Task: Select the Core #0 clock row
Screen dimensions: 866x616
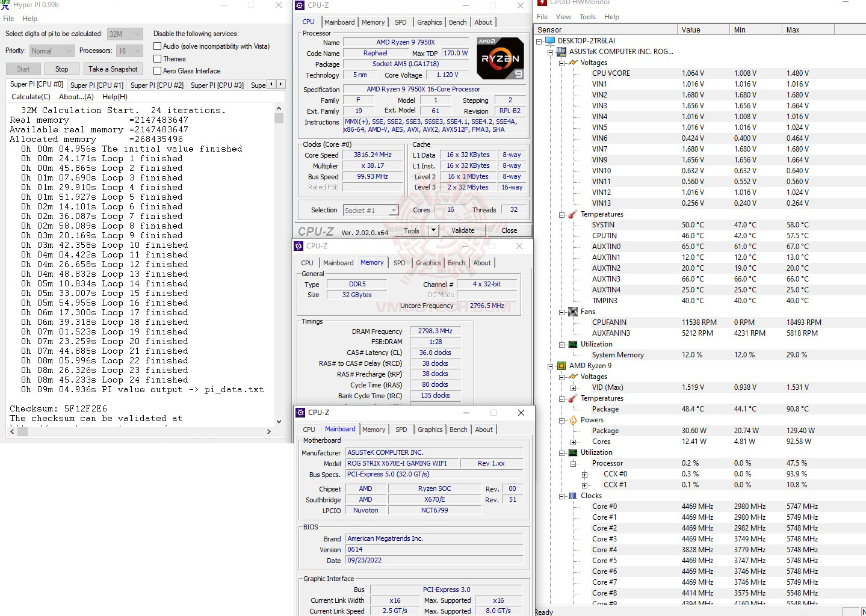Action: point(700,507)
